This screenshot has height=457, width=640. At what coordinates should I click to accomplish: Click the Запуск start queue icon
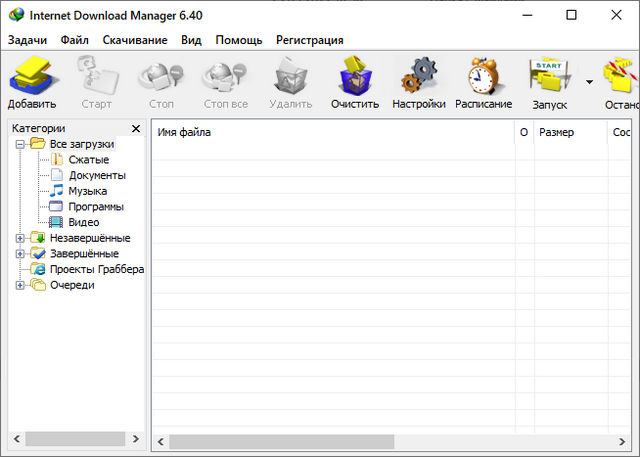[549, 77]
